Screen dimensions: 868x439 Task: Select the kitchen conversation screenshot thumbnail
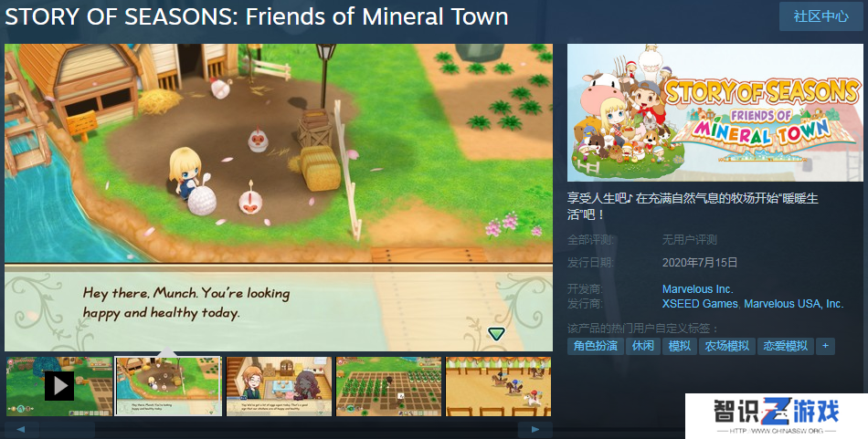[x=279, y=386]
